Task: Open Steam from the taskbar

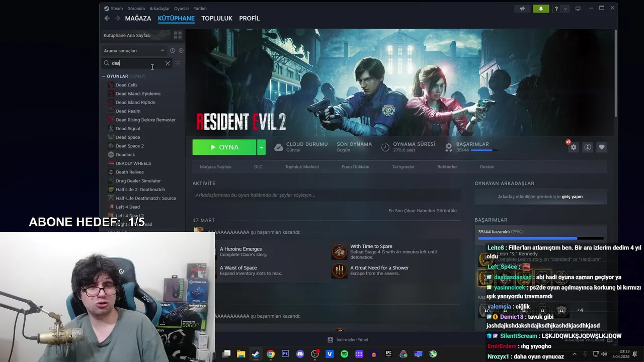Action: click(x=256, y=354)
